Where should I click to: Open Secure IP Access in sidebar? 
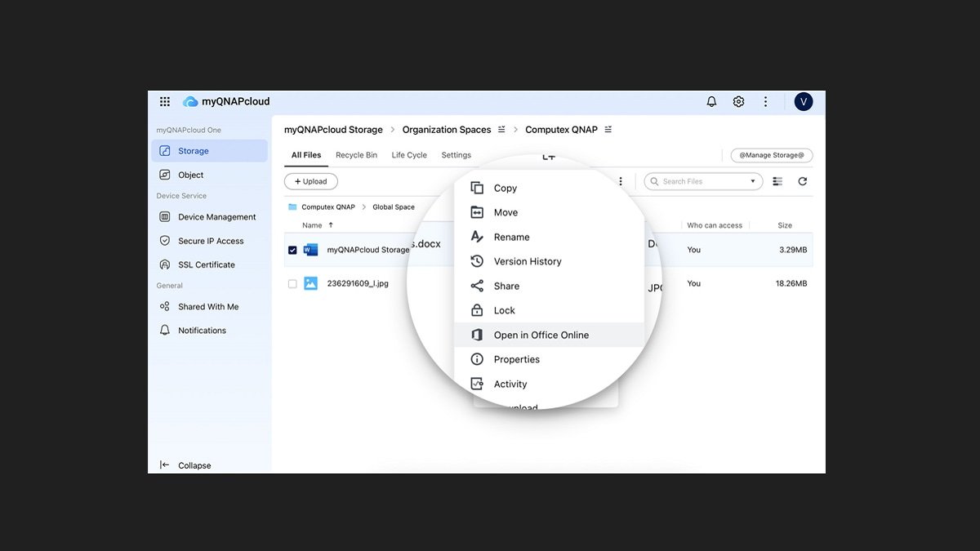[209, 241]
